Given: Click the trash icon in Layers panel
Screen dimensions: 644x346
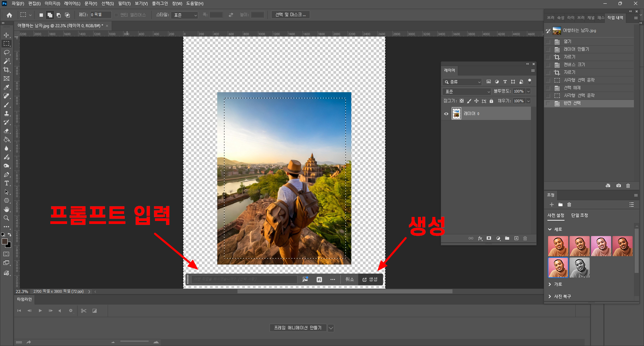Looking at the screenshot, I should 525,238.
